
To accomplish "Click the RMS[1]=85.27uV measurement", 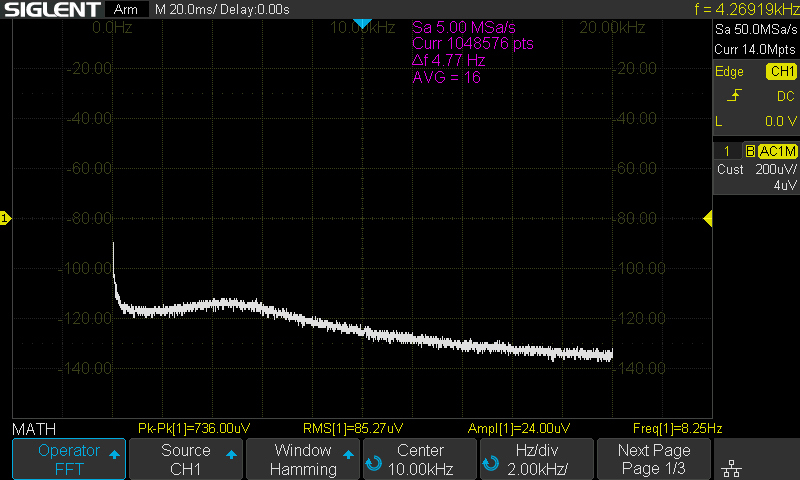I will point(353,428).
